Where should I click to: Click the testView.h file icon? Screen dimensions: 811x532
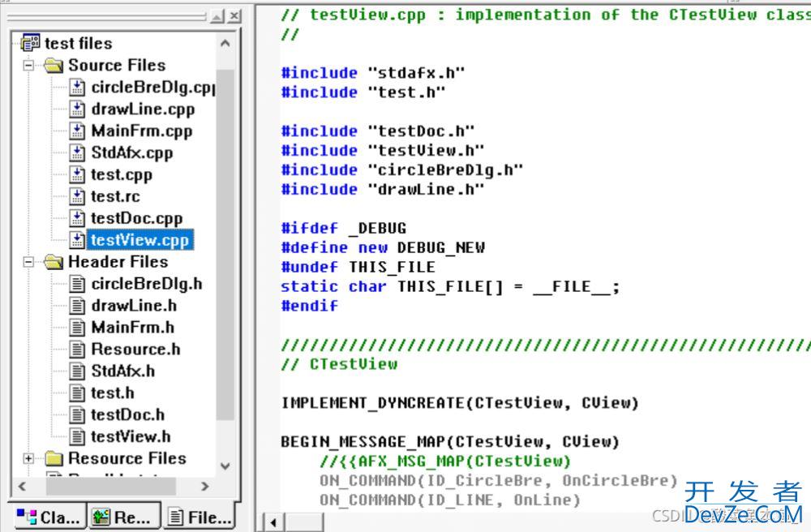[x=77, y=437]
